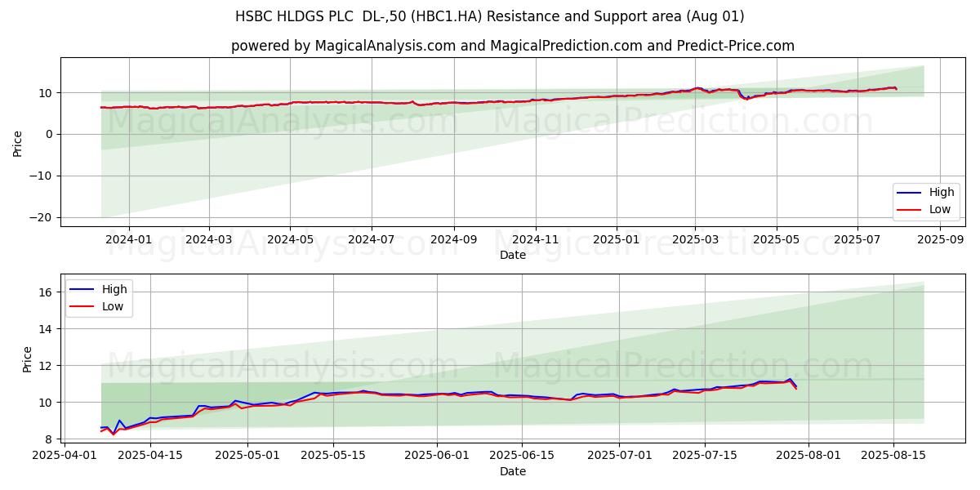The height and width of the screenshot is (490, 980).
Task: Click the '2025-04-15' tick label
Action: tap(149, 456)
